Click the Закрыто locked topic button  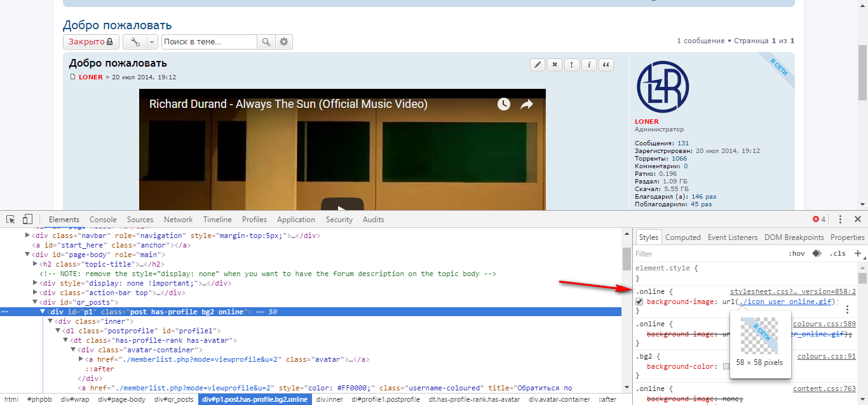91,42
